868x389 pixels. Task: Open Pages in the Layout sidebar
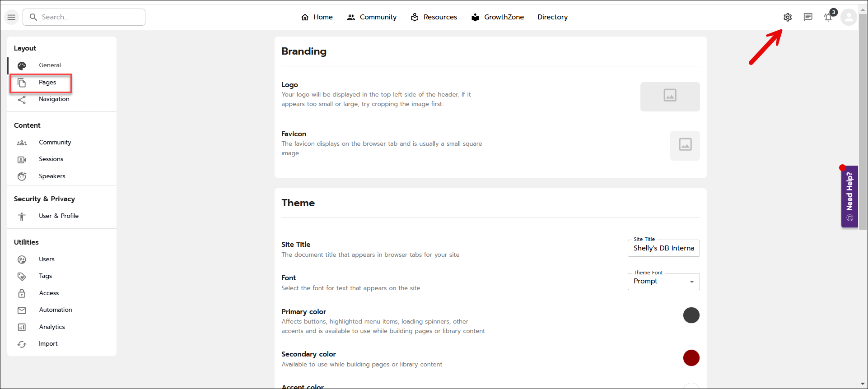tap(47, 83)
